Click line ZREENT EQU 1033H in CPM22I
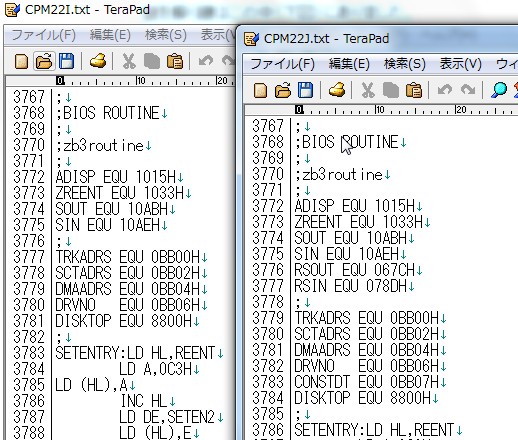 point(120,193)
